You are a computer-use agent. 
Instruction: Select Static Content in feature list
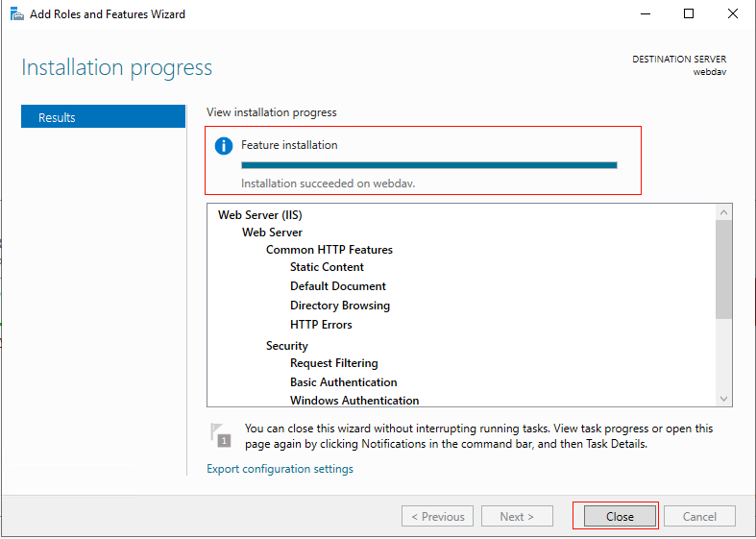tap(327, 267)
